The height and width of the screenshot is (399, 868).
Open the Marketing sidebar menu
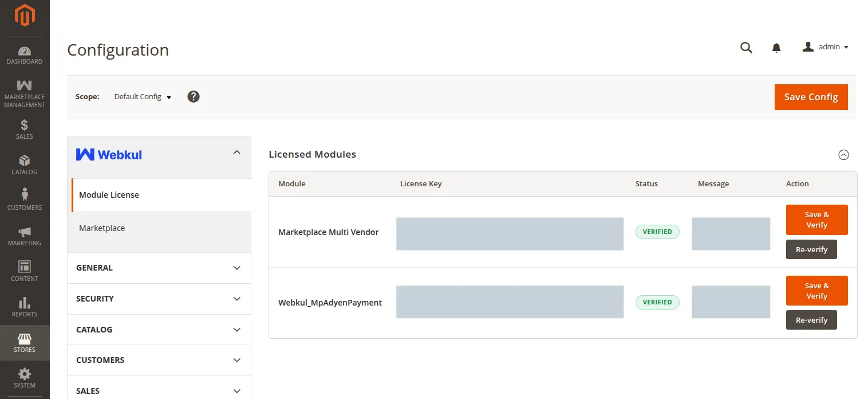(25, 236)
